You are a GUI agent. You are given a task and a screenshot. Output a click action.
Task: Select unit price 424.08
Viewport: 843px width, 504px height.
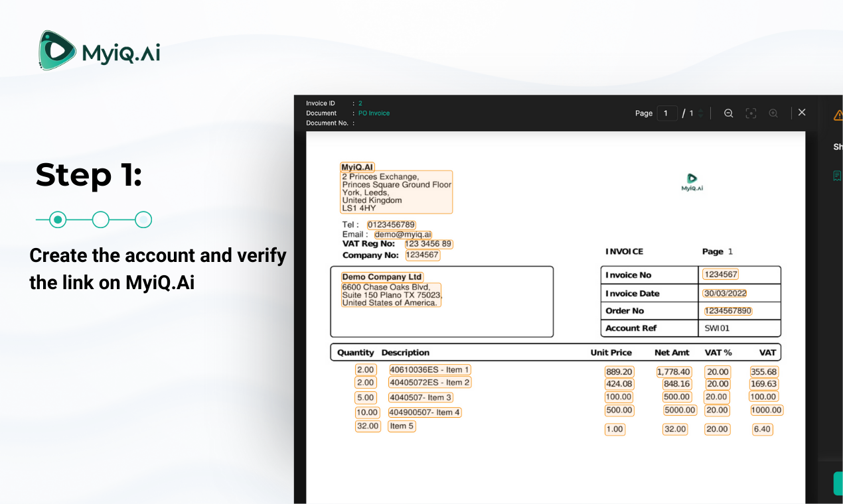(x=619, y=384)
